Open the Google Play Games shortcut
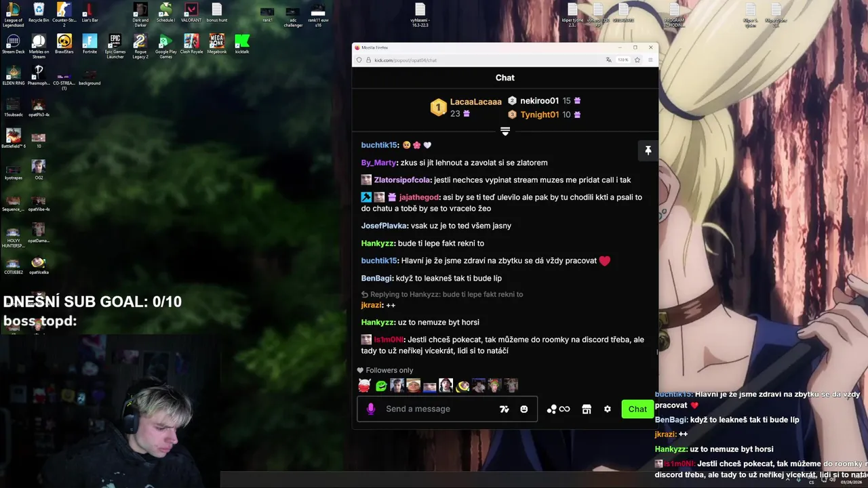 click(x=165, y=46)
